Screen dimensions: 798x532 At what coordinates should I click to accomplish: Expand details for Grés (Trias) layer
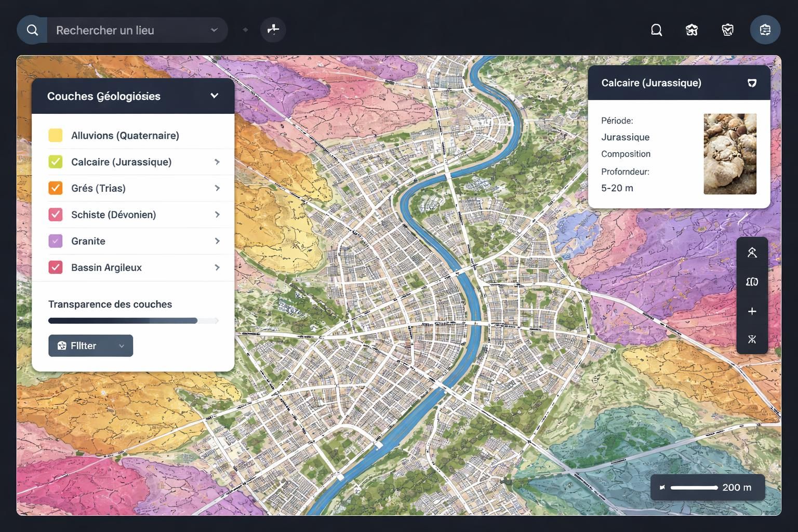(x=217, y=188)
